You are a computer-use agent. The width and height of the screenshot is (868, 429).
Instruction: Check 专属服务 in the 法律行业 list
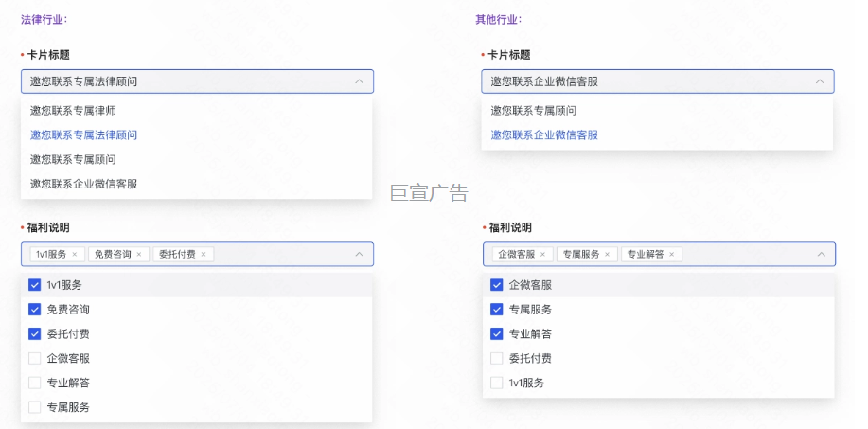pos(34,407)
